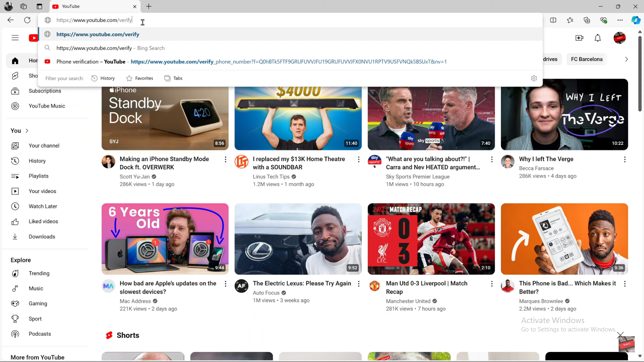Open options for Electric Lexus video
The image size is (644, 362).
pyautogui.click(x=359, y=284)
